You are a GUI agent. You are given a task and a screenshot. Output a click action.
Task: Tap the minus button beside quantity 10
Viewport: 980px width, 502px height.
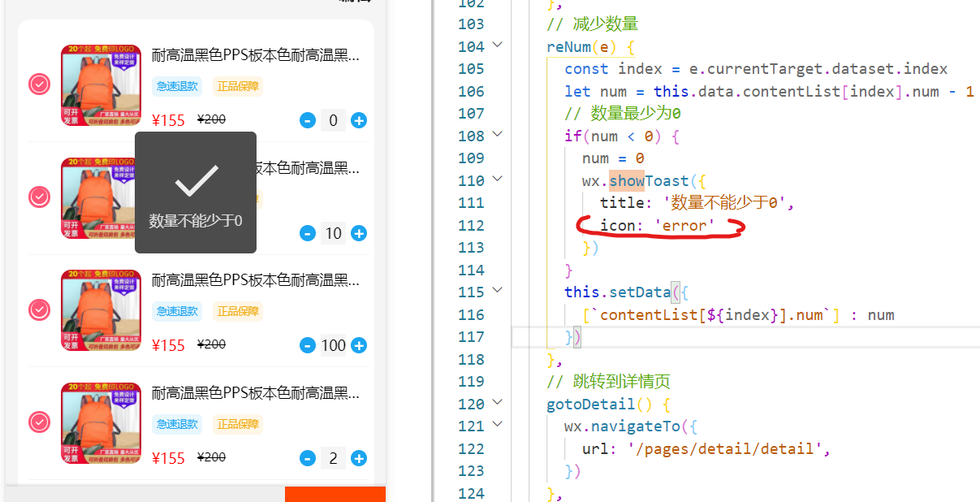click(308, 234)
